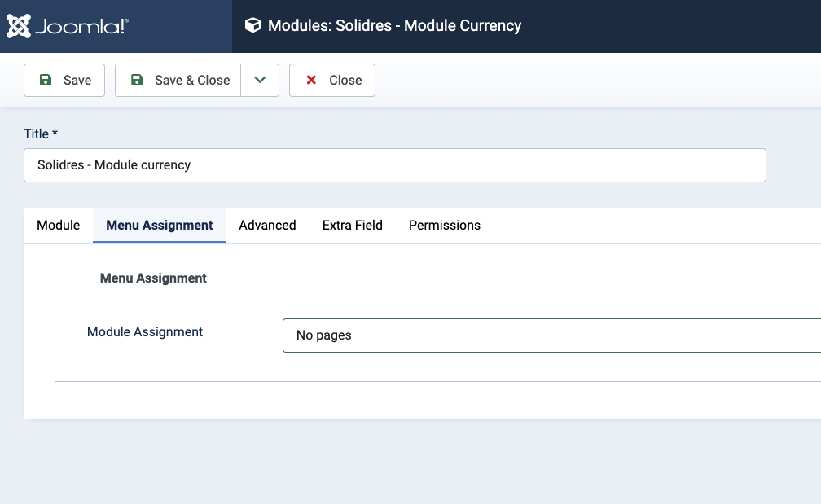This screenshot has height=504, width=821.
Task: Select the Menu Assignment tab
Action: (160, 226)
